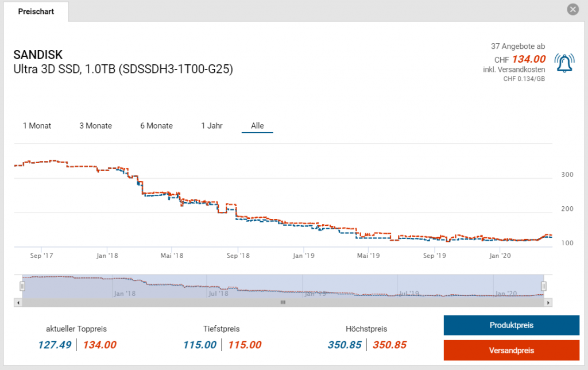This screenshot has height=370, width=588.
Task: Grab the navigator's left range handle
Action: [23, 286]
